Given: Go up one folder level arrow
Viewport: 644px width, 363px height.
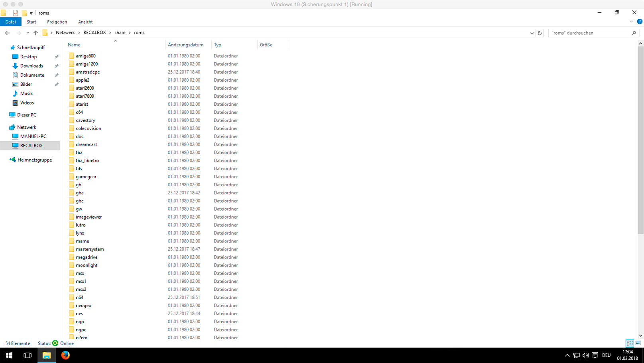Looking at the screenshot, I should pyautogui.click(x=35, y=33).
